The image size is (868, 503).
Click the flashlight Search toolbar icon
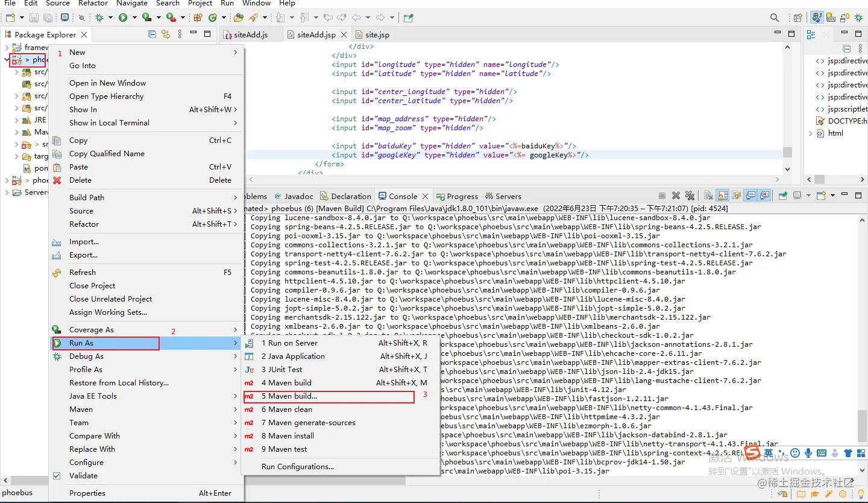point(254,17)
